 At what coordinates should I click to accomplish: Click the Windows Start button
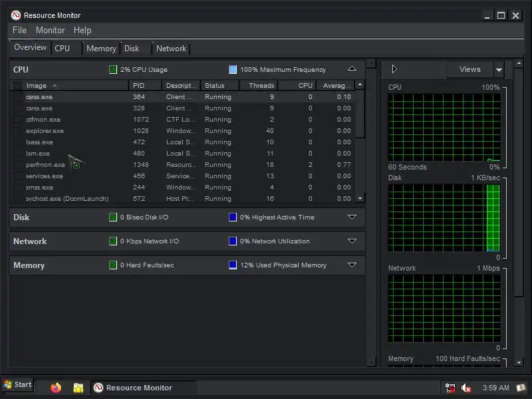[17, 385]
